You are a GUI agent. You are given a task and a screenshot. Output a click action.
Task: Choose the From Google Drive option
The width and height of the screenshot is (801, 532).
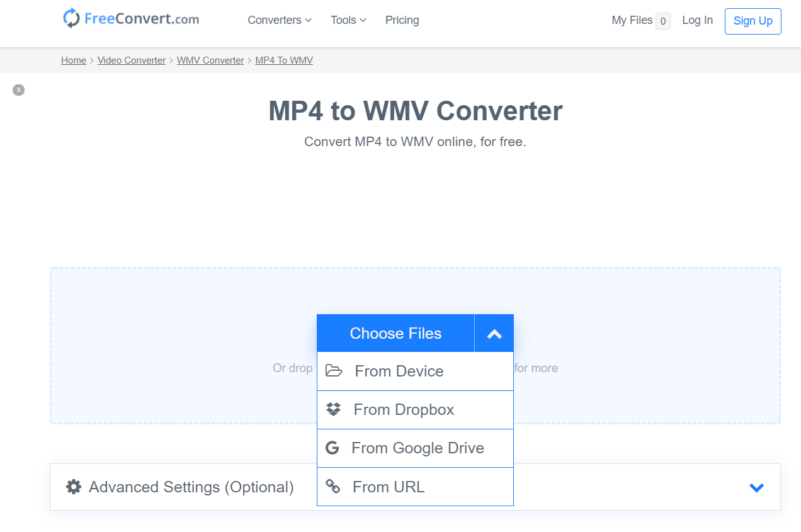(415, 448)
